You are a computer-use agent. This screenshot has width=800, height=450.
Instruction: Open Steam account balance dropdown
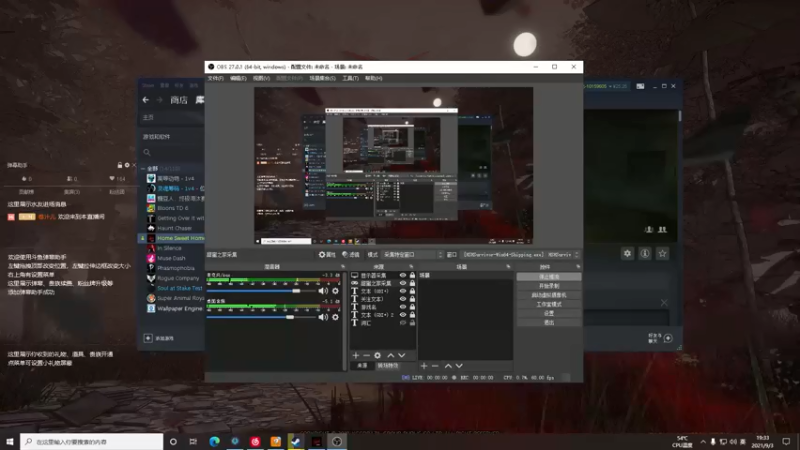pos(606,86)
